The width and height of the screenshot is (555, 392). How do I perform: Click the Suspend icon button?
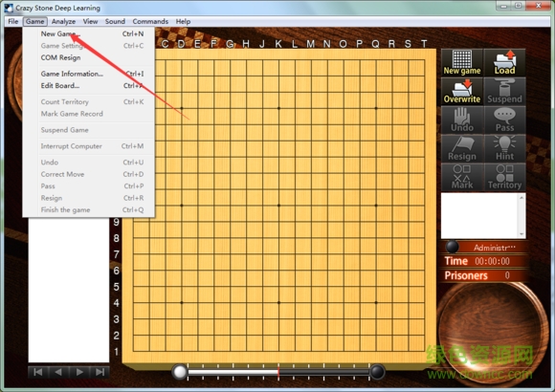(x=504, y=91)
